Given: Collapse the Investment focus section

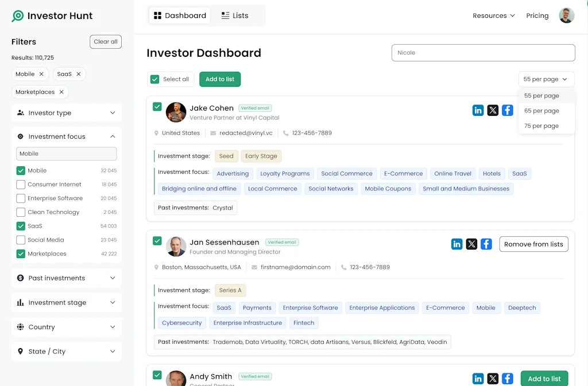Looking at the screenshot, I should 113,137.
